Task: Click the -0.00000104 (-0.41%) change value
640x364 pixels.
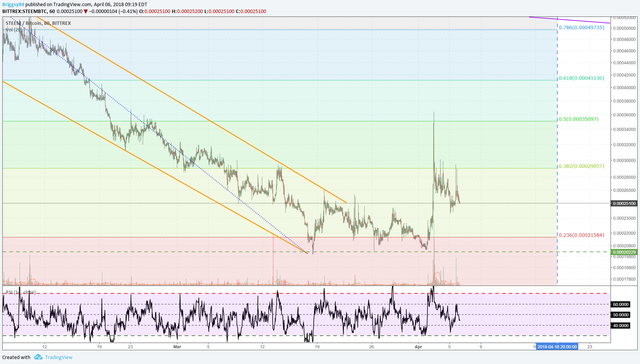Action: click(113, 11)
